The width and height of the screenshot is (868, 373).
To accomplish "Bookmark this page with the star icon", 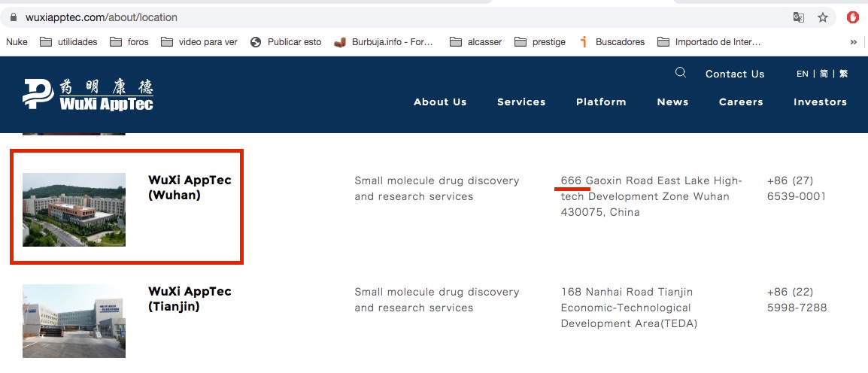I will [x=823, y=17].
